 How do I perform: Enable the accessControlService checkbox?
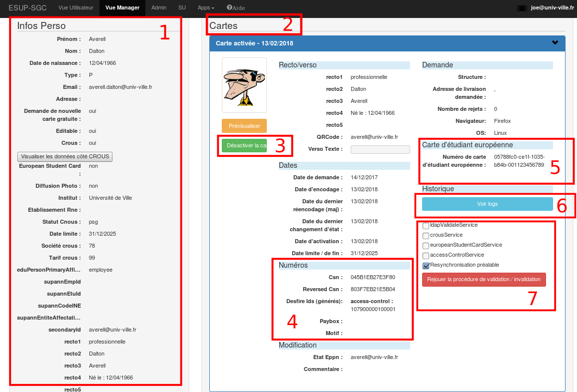(426, 256)
